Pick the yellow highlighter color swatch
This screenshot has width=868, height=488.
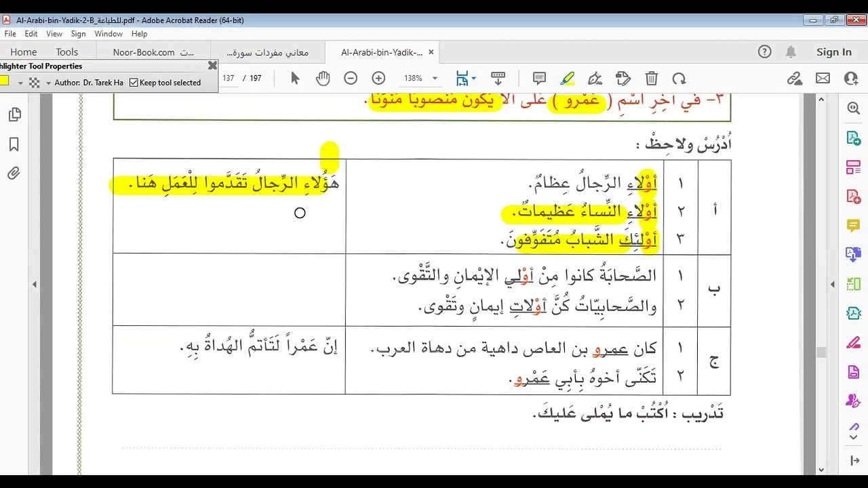click(x=3, y=82)
